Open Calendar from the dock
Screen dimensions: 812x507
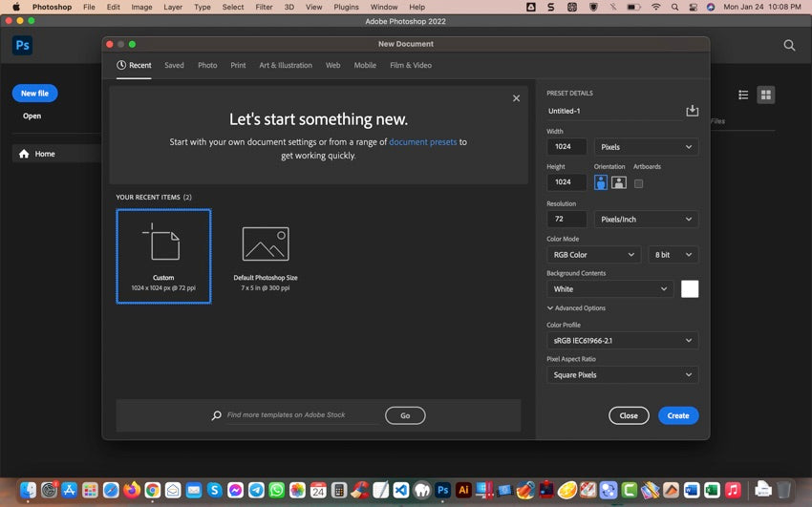[x=318, y=490]
